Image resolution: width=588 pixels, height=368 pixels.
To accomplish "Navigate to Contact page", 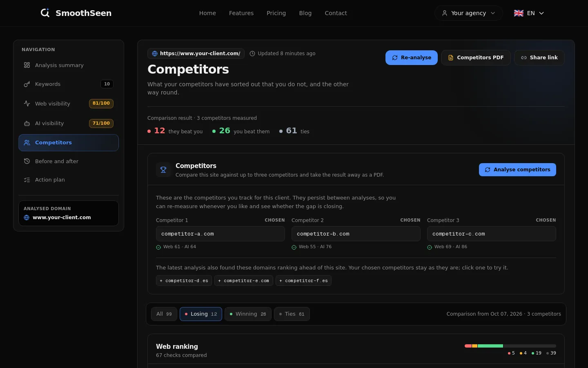I will 336,13.
